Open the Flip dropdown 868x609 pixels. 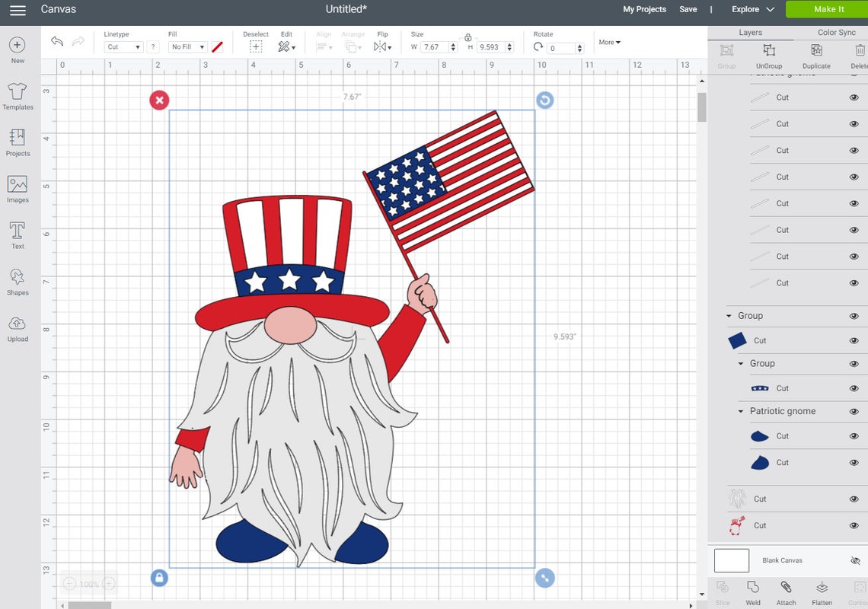[382, 47]
